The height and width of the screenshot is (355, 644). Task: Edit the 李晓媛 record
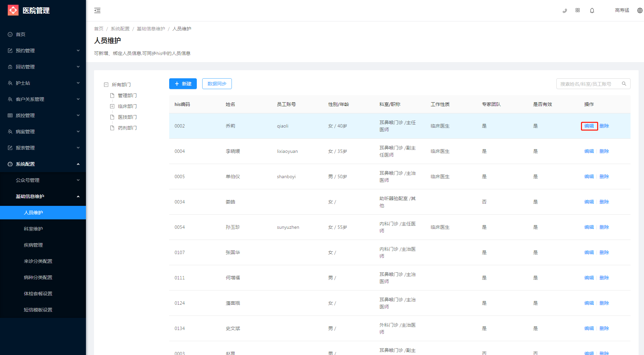coord(589,151)
